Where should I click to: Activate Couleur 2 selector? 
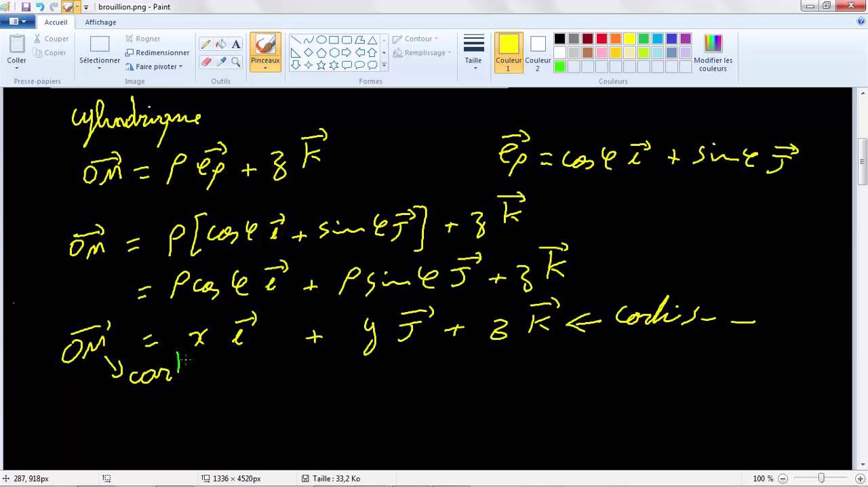(x=538, y=52)
